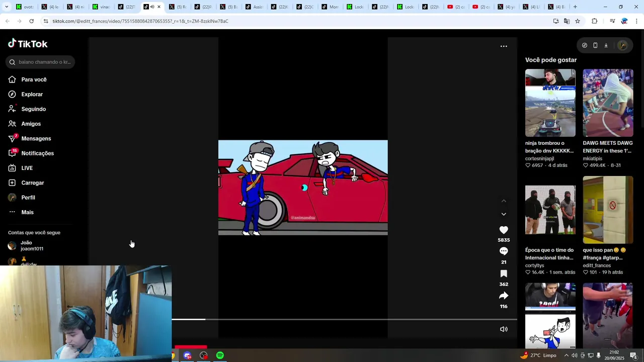Open the que isso pan video thumbnail

[x=608, y=210]
